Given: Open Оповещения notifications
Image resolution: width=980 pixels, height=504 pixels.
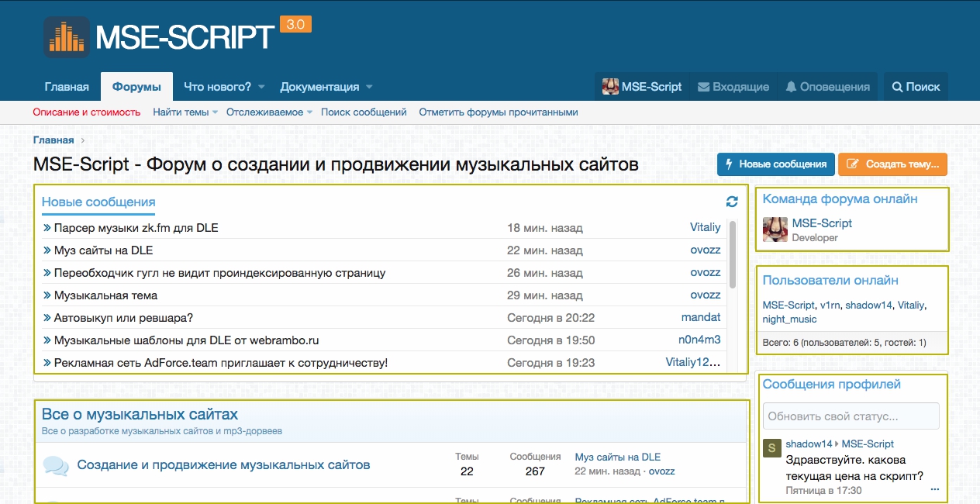Looking at the screenshot, I should click(x=828, y=87).
